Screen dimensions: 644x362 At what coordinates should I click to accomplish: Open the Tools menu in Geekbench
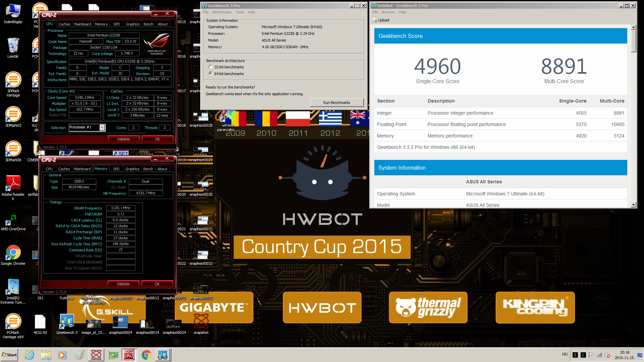point(239,12)
